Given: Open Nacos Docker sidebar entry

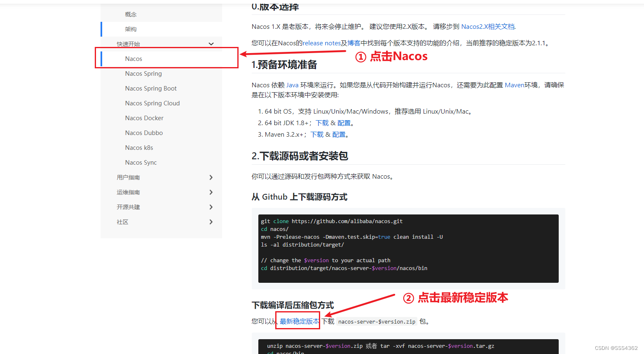Looking at the screenshot, I should (144, 118).
